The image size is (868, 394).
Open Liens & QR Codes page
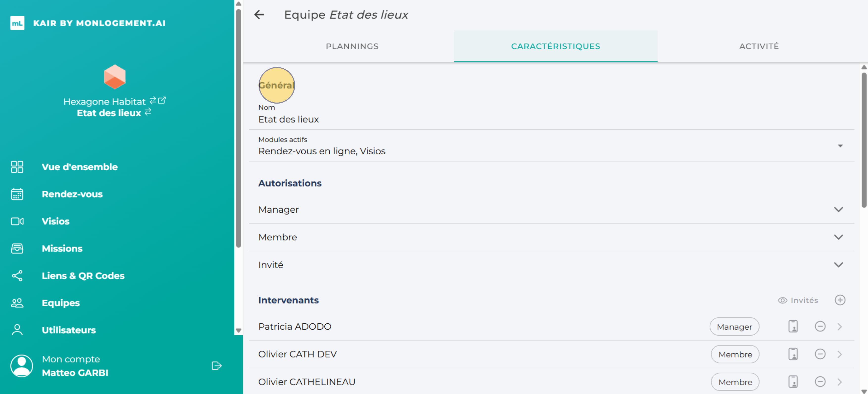[83, 276]
